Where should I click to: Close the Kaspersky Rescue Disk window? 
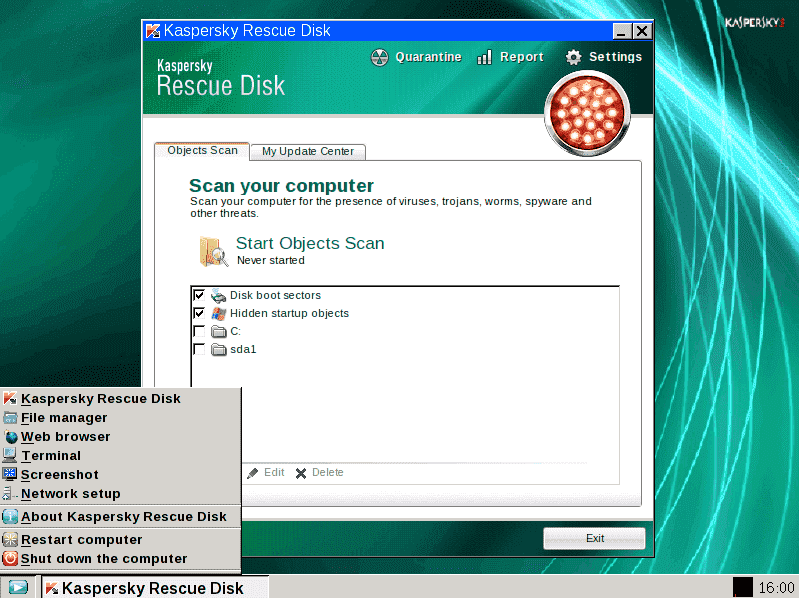point(642,32)
